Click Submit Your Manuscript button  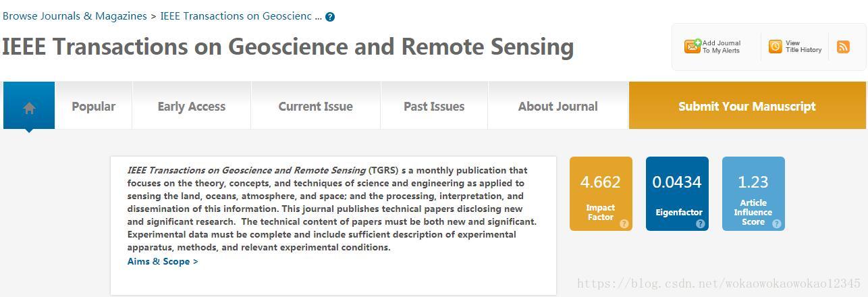click(747, 106)
